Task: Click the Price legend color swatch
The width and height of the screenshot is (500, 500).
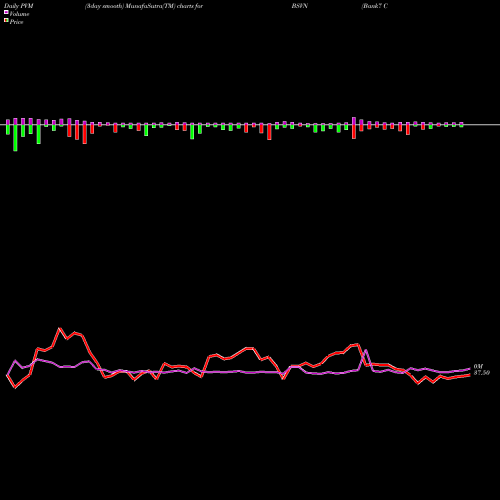Action: click(x=6, y=21)
